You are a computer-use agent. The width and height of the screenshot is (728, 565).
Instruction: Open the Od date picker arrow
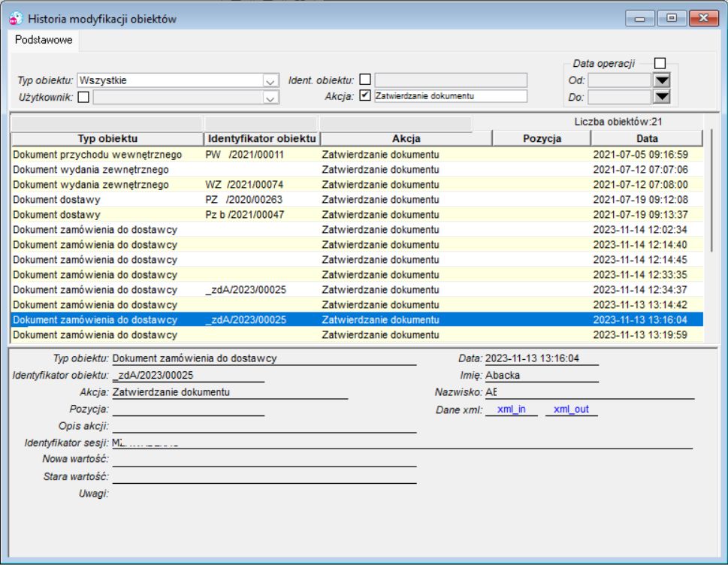[x=662, y=80]
